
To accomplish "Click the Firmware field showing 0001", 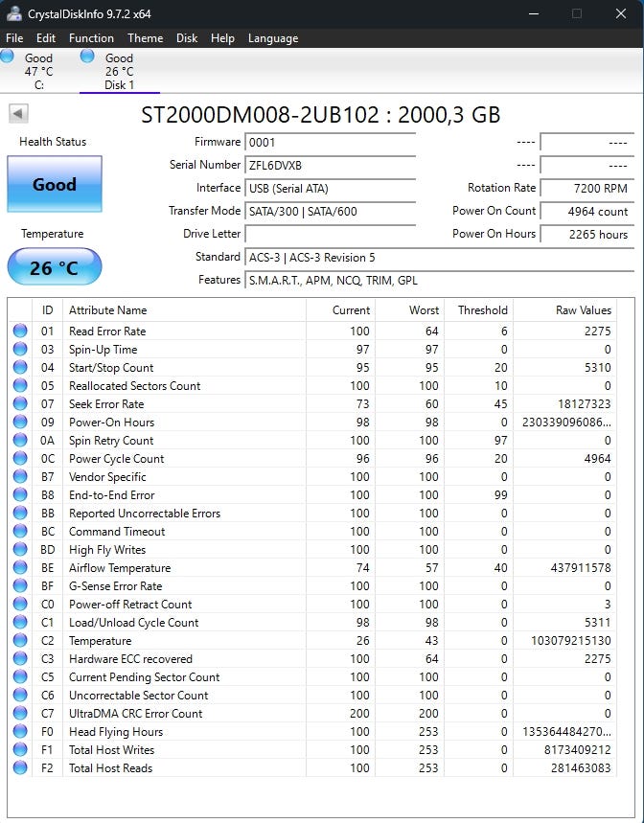I will tap(330, 142).
